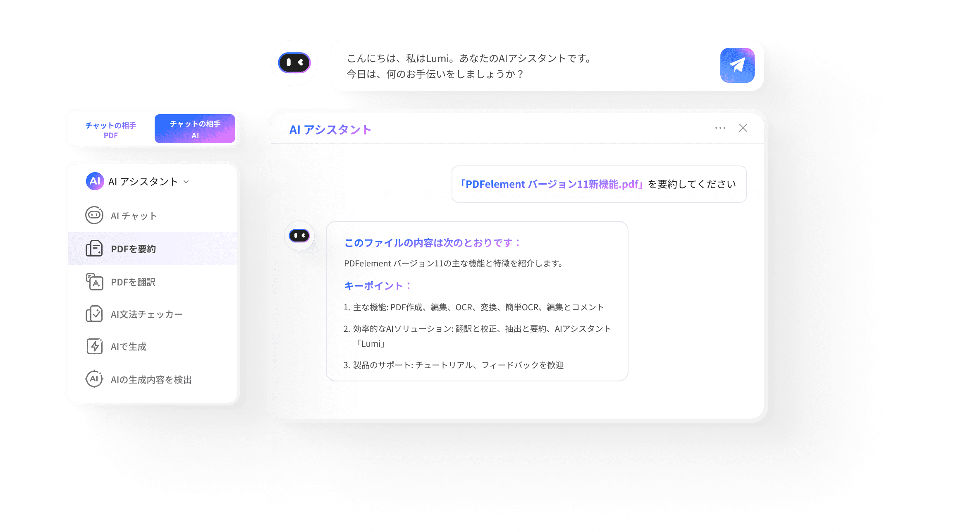Click the AI アシスタント panel title
This screenshot has width=980, height=532.
pyautogui.click(x=330, y=130)
